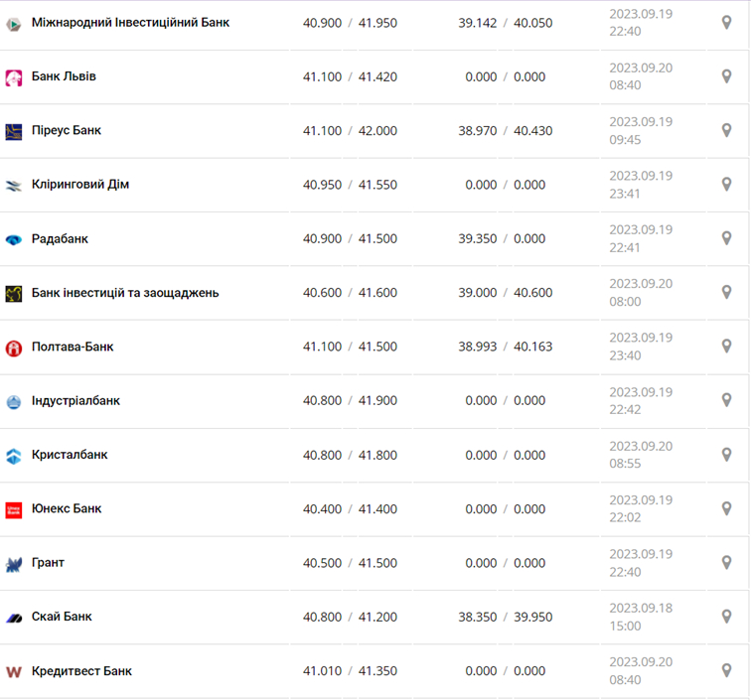The width and height of the screenshot is (751, 700).
Task: Click the Кредитвест Банк W logo
Action: (14, 671)
